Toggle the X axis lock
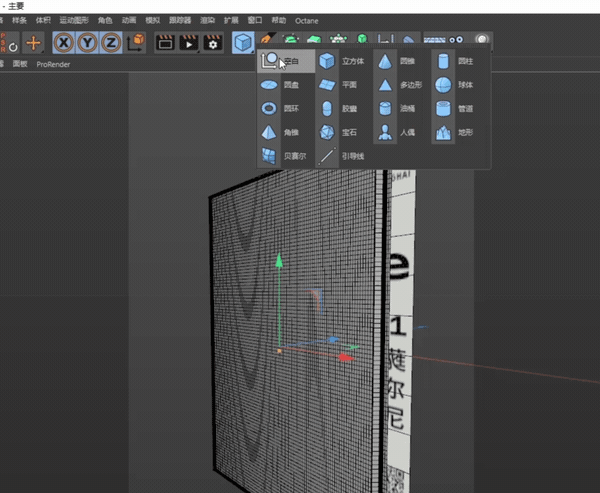The height and width of the screenshot is (493, 600). 64,42
